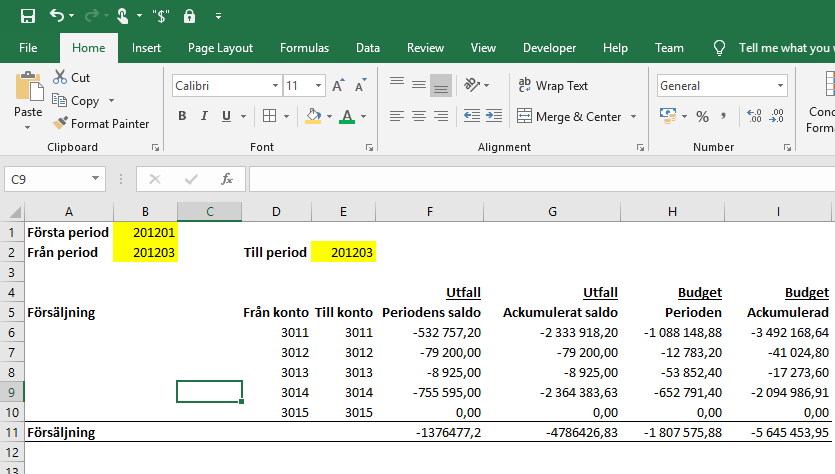
Task: Open the Alignment settings dialog launcher
Action: click(641, 148)
